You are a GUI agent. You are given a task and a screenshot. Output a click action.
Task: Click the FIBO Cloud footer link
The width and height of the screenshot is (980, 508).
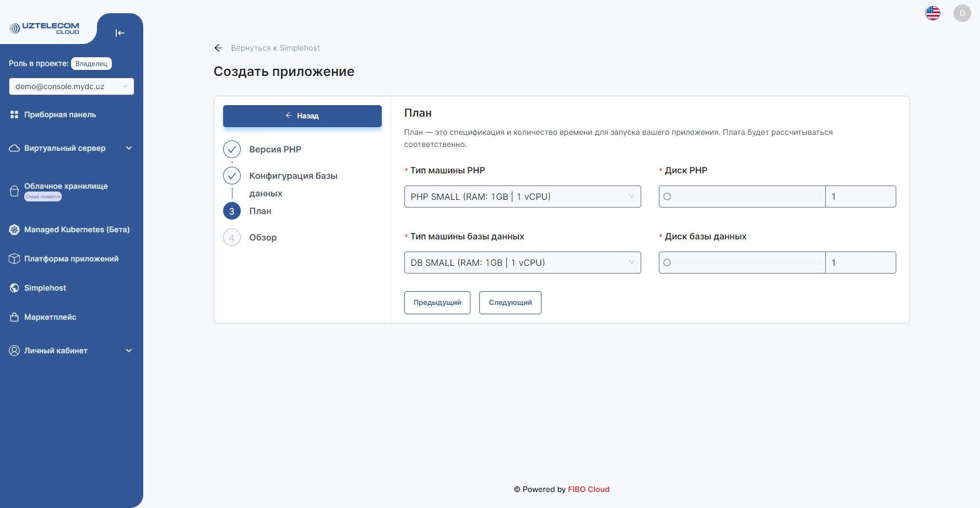(588, 489)
